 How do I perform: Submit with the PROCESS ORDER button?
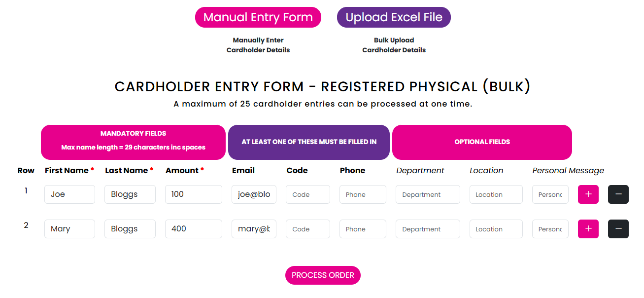click(x=323, y=275)
